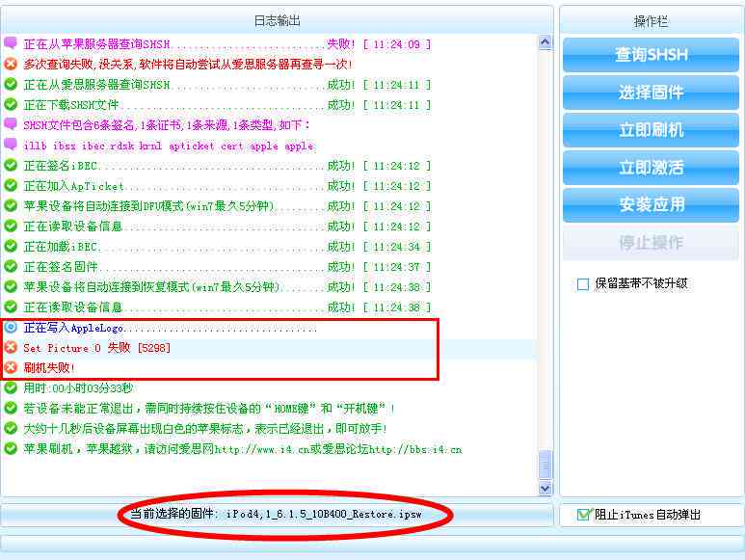Image resolution: width=745 pixels, height=560 pixels.
Task: Click green check beside 自动连接到恢复模式 row
Action: pos(11,286)
